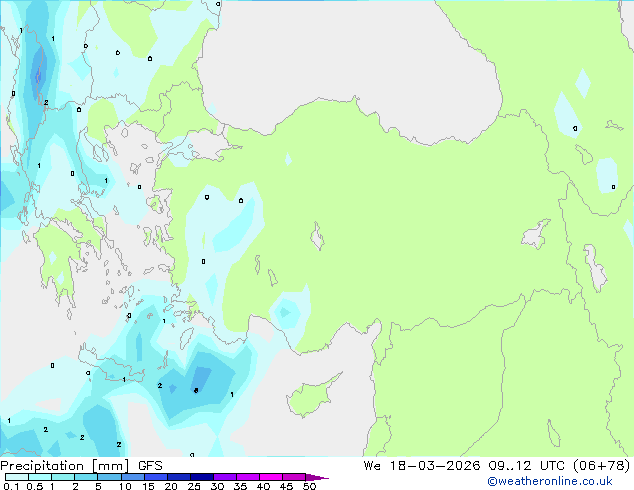Click the 'We 18-03-2026' forecast date text
This screenshot has width=634, height=490.
422,466
